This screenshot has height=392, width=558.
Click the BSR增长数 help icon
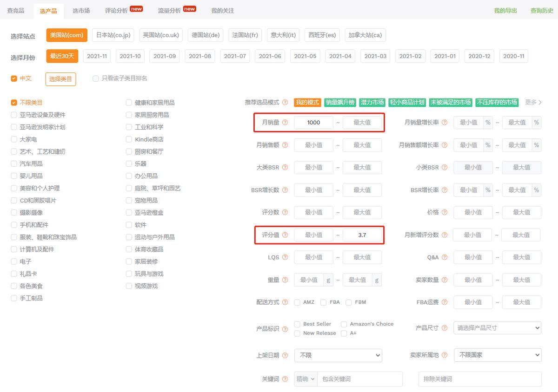(x=285, y=189)
